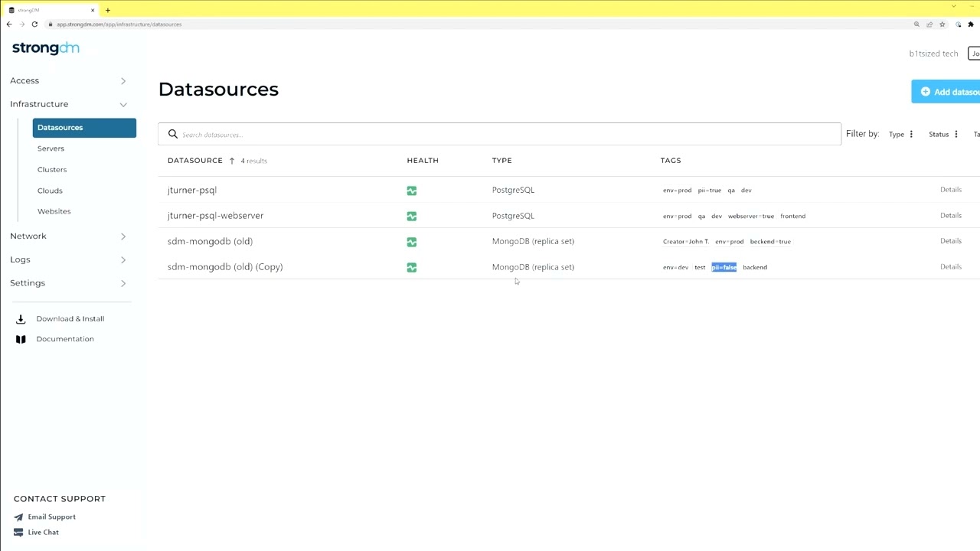This screenshot has width=980, height=551.
Task: Click health icon for sdm-mongodb (old)
Action: click(412, 242)
